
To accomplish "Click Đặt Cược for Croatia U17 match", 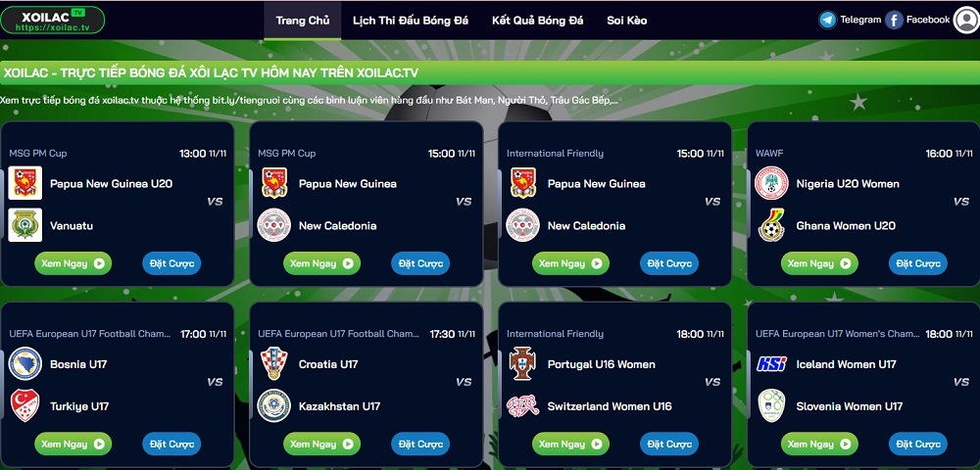I will pos(420,444).
